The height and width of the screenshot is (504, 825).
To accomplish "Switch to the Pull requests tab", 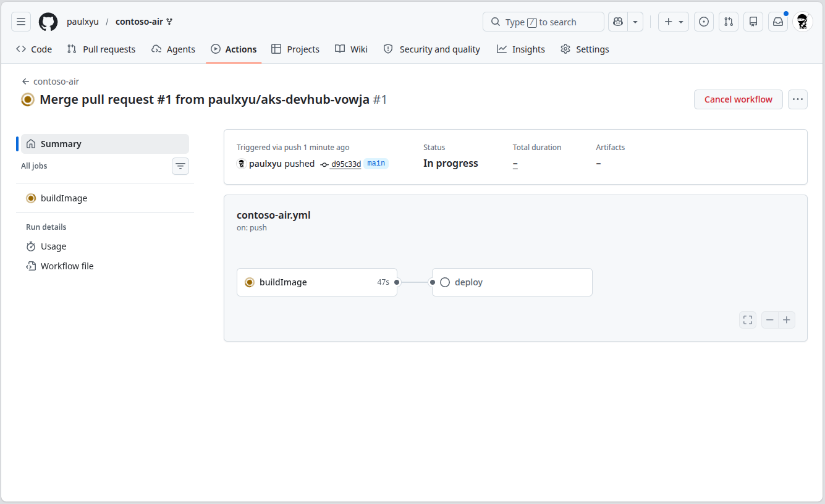I will pyautogui.click(x=101, y=49).
